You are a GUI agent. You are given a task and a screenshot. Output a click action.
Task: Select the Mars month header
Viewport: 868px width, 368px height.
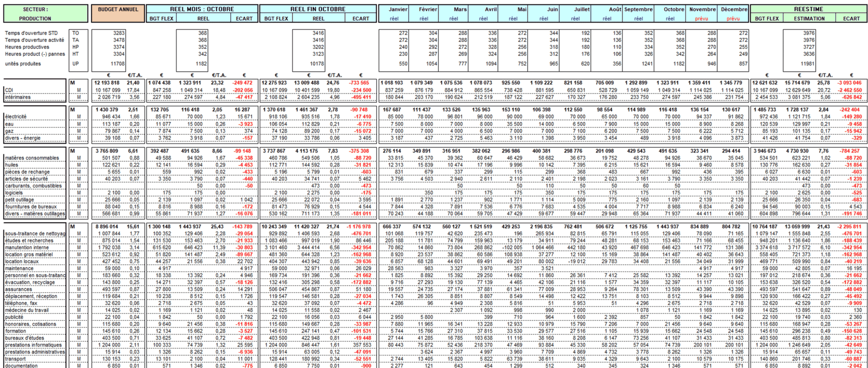(x=460, y=9)
